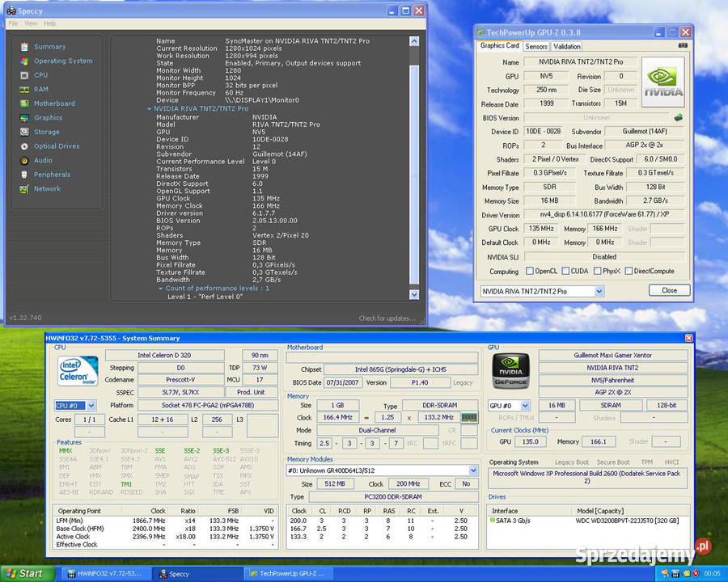The image size is (728, 582).
Task: Collapse the Count of performance levels node
Action: click(x=161, y=289)
